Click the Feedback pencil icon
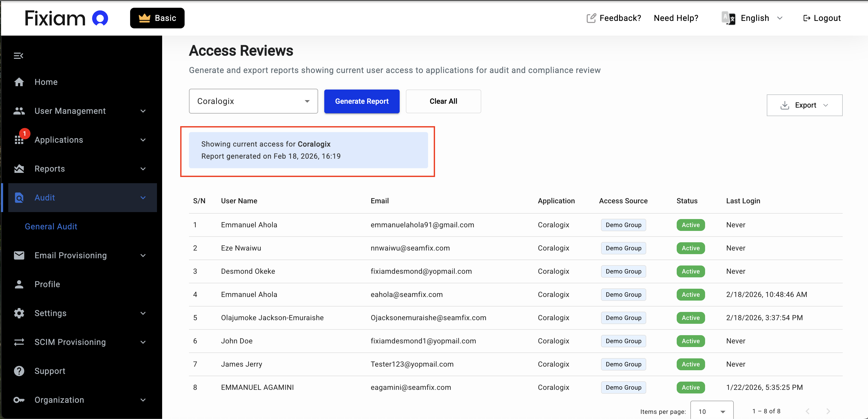Screen dimensions: 868x419 [x=591, y=18]
